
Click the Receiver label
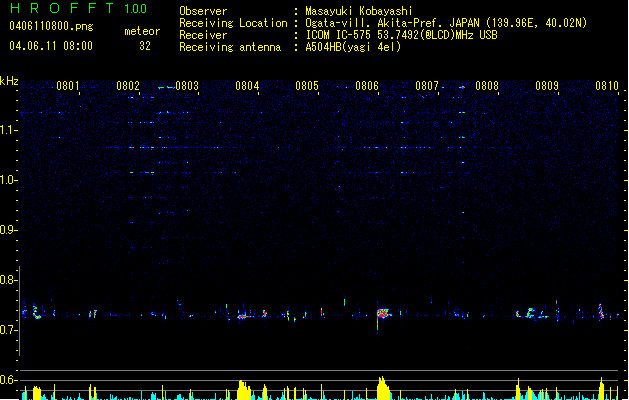(203, 35)
